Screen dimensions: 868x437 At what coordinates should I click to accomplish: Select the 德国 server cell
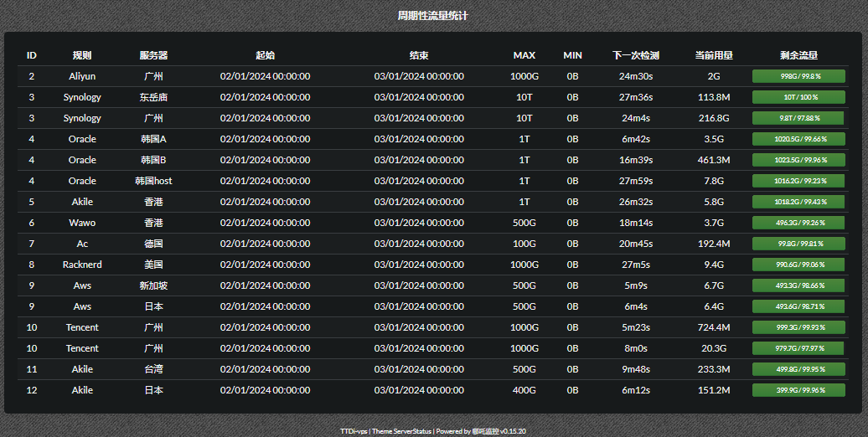pyautogui.click(x=153, y=244)
